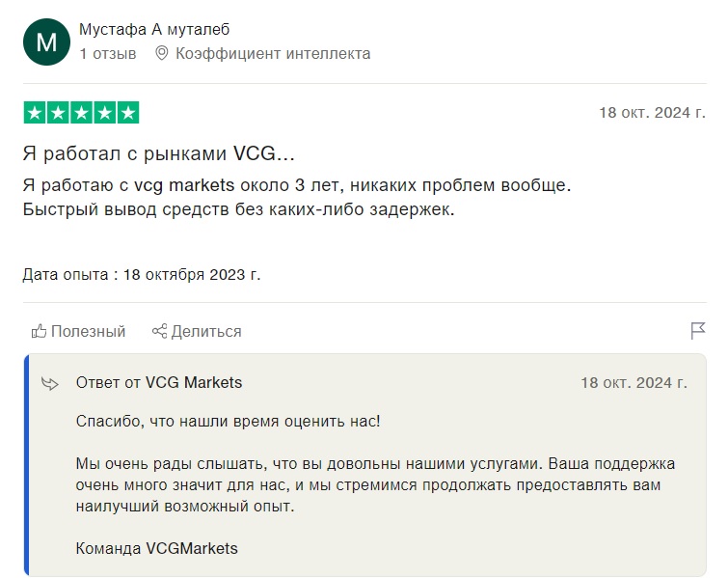Click the five-star rating image
The image size is (728, 578).
tap(81, 113)
